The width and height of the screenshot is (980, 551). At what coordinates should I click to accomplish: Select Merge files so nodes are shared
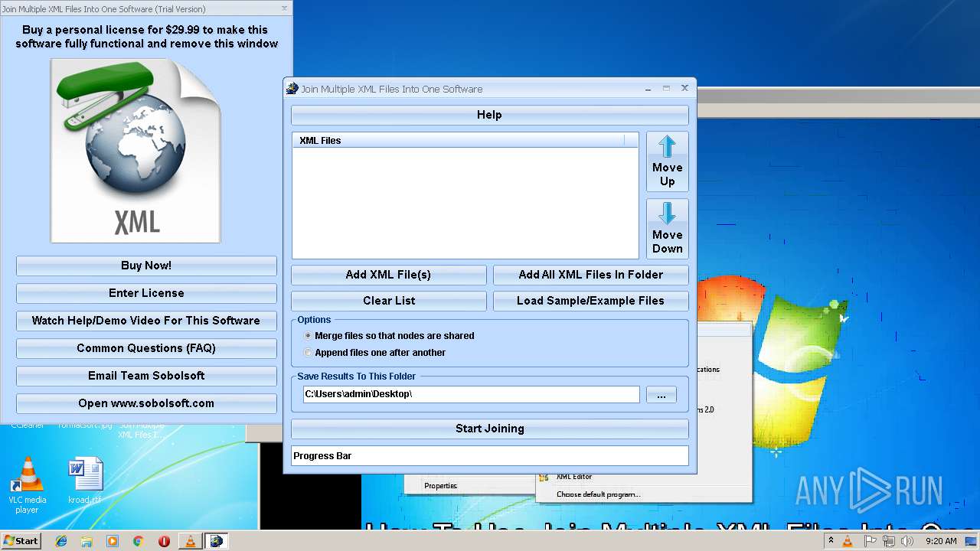tap(389, 335)
